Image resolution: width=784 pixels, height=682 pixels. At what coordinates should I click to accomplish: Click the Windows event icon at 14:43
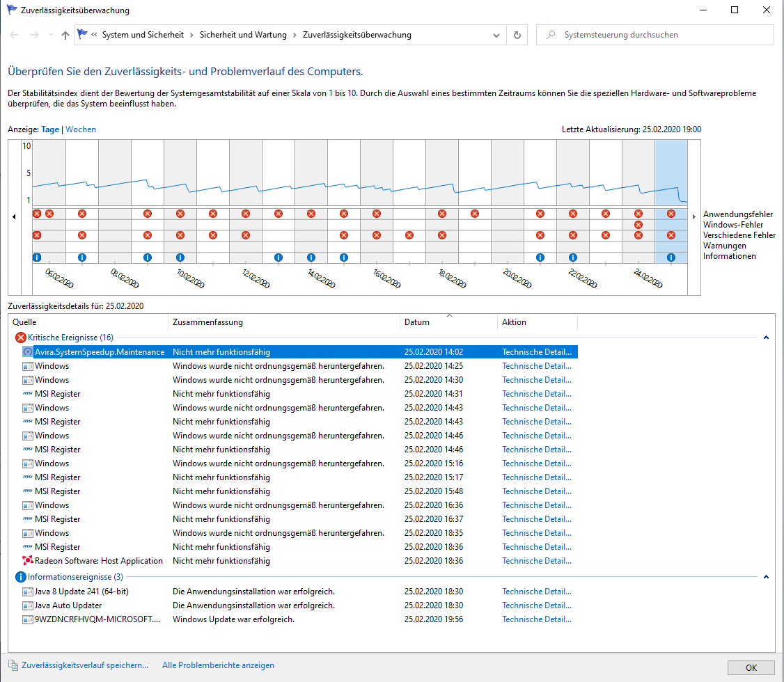28,409
